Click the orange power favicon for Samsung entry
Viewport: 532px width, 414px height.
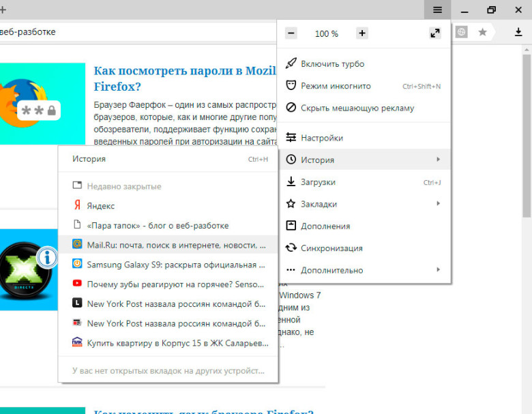[77, 264]
